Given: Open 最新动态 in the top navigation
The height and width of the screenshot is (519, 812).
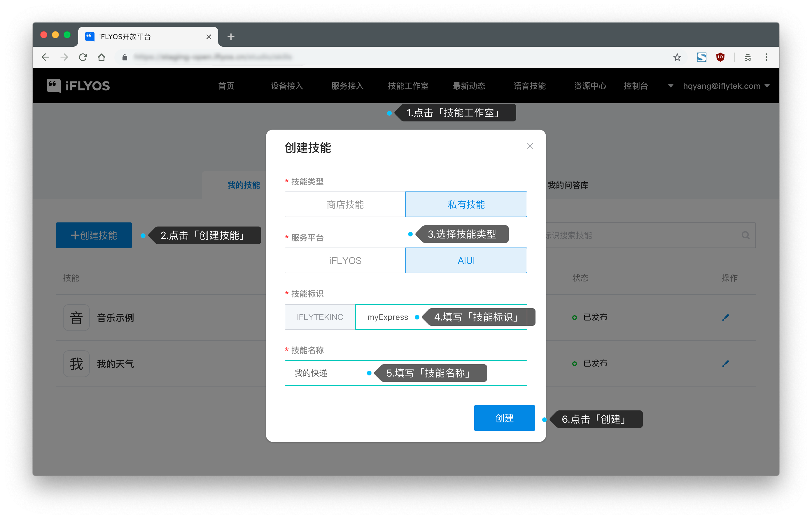Looking at the screenshot, I should coord(469,86).
